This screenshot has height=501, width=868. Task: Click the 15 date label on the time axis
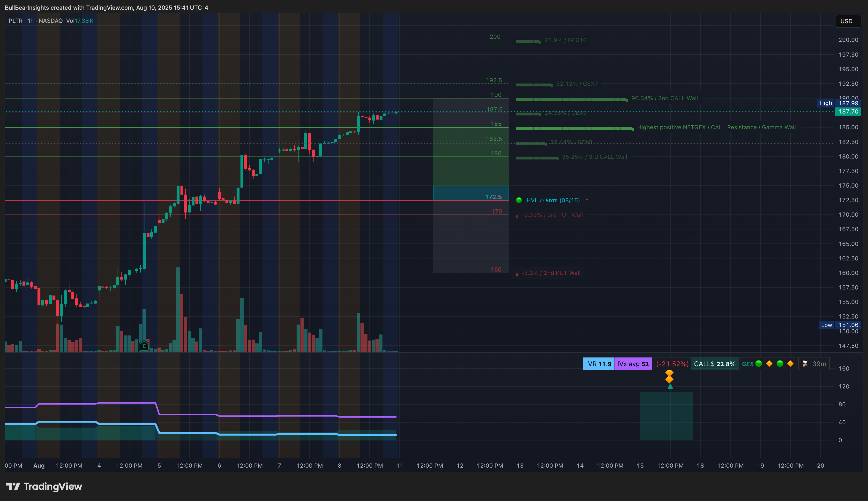tap(640, 466)
